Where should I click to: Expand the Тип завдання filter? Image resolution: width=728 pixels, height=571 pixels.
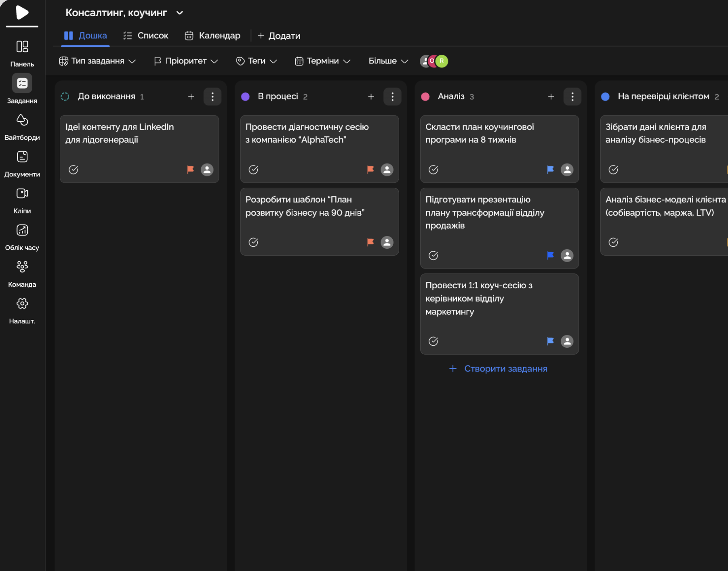click(x=97, y=61)
